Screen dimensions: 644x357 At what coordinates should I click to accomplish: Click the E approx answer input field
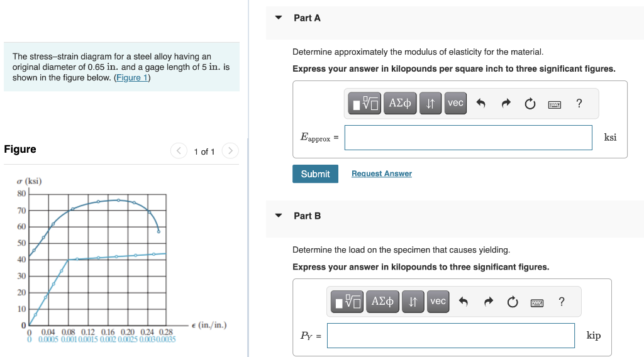(x=468, y=138)
